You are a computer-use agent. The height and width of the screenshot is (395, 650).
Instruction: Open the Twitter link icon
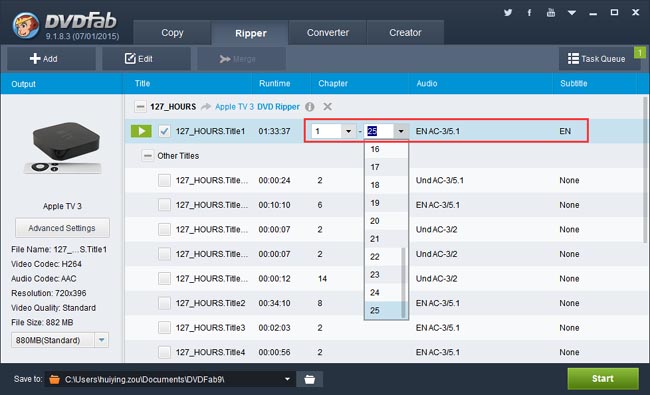[x=508, y=12]
